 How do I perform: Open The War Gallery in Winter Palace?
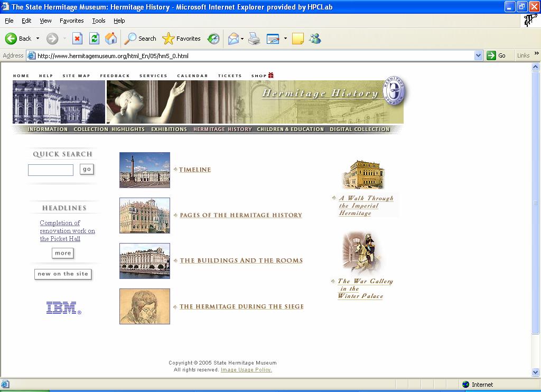pyautogui.click(x=365, y=288)
